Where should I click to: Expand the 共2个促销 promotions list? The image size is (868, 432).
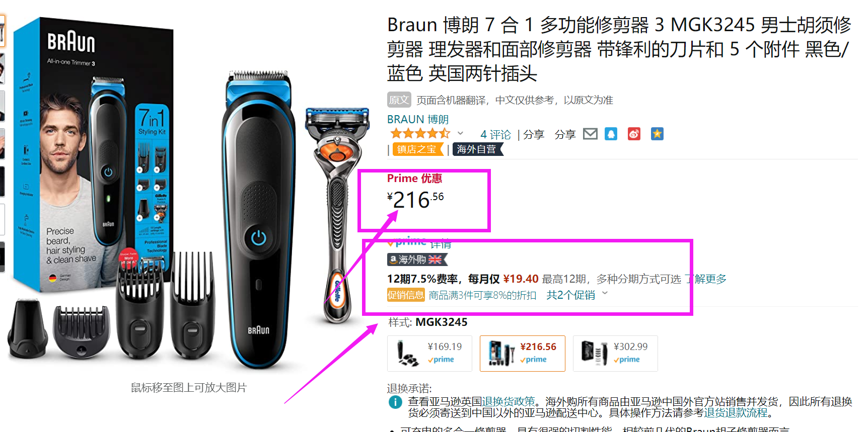pos(577,295)
